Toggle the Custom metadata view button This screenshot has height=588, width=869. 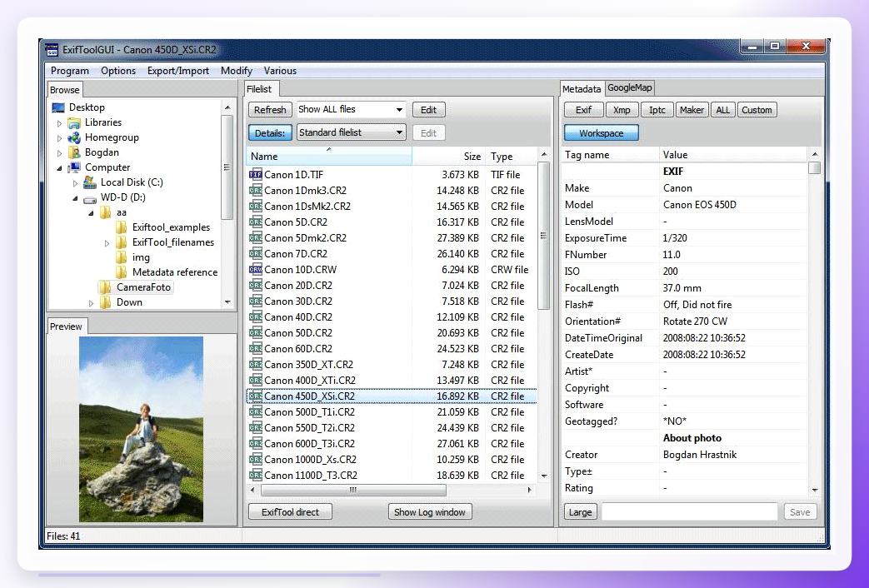(x=757, y=110)
